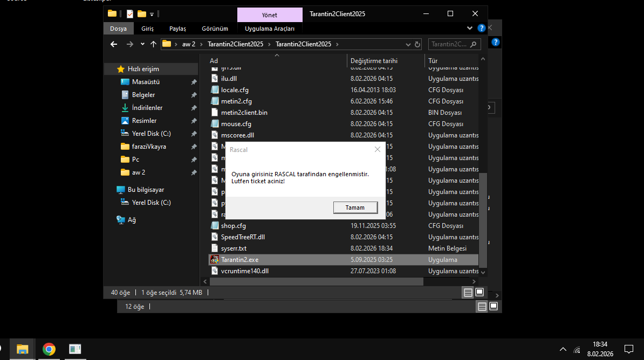Screen dimensions: 644x360
Task: Open Quick Access Toolbar customize dropdown
Action: (x=152, y=15)
